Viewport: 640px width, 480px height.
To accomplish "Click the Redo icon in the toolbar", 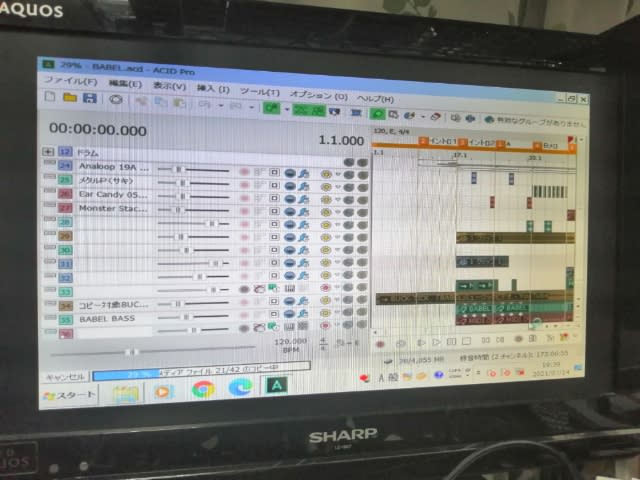I will 236,106.
